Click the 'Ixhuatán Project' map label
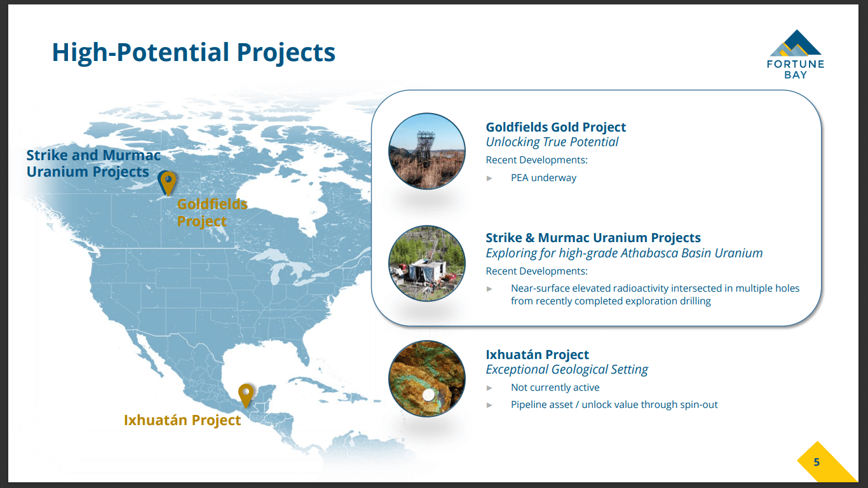The width and height of the screenshot is (868, 488). (182, 420)
